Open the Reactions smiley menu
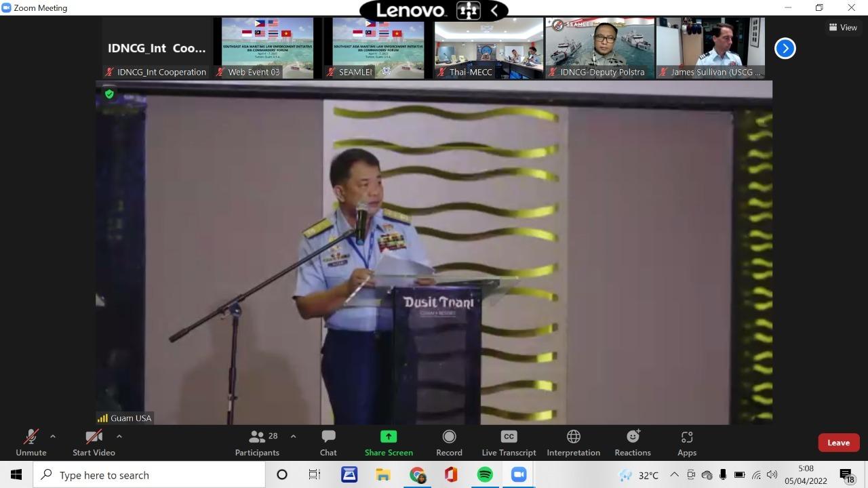The height and width of the screenshot is (488, 868). coord(632,443)
